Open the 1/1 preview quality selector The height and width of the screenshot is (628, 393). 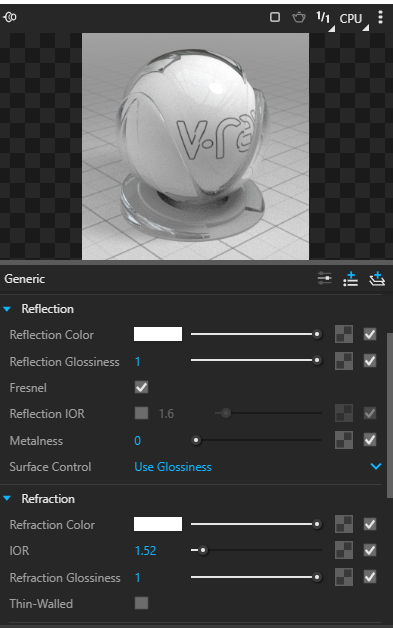point(325,19)
